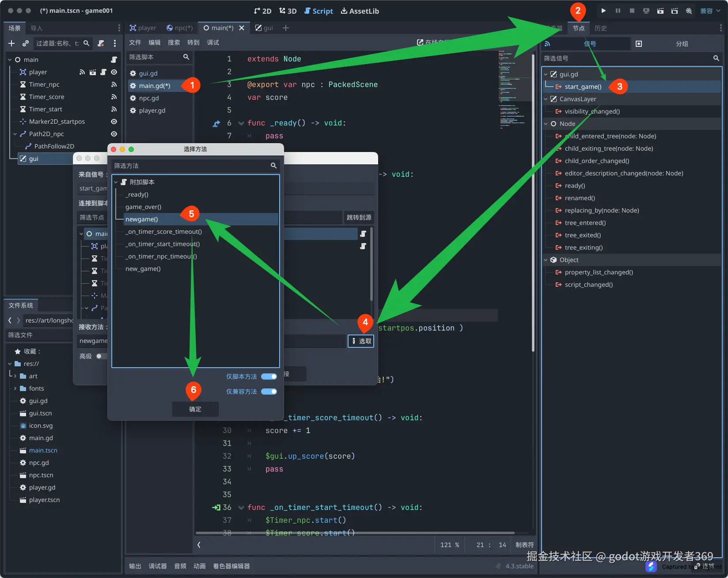
Task: Click the 跳转到源 button
Action: (x=359, y=217)
